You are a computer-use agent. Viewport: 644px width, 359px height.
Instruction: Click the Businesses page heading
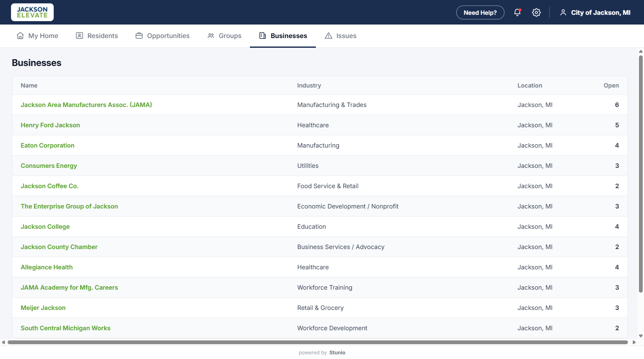click(36, 63)
